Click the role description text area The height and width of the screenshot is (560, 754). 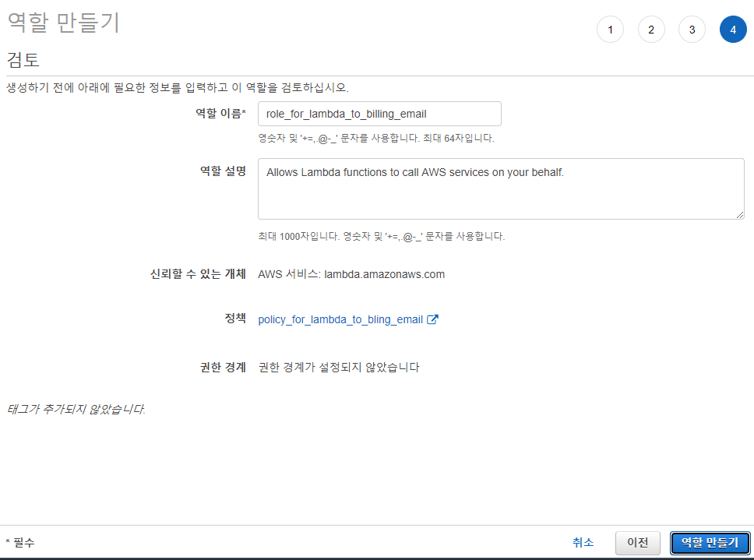501,189
